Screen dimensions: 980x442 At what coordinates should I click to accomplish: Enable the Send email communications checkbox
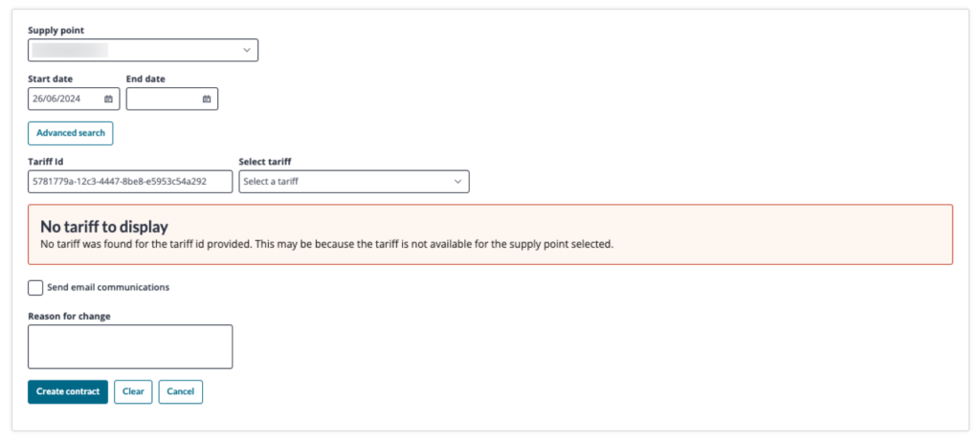coord(35,287)
